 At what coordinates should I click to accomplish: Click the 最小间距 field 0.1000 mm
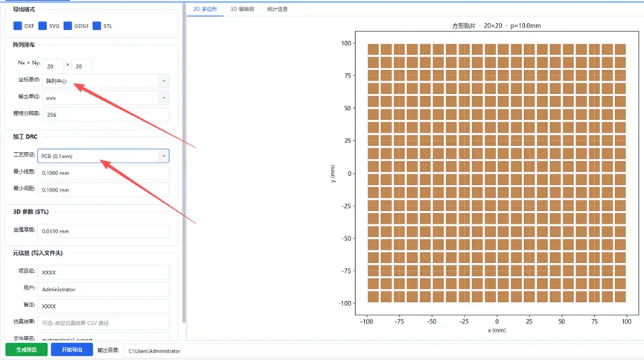[103, 190]
